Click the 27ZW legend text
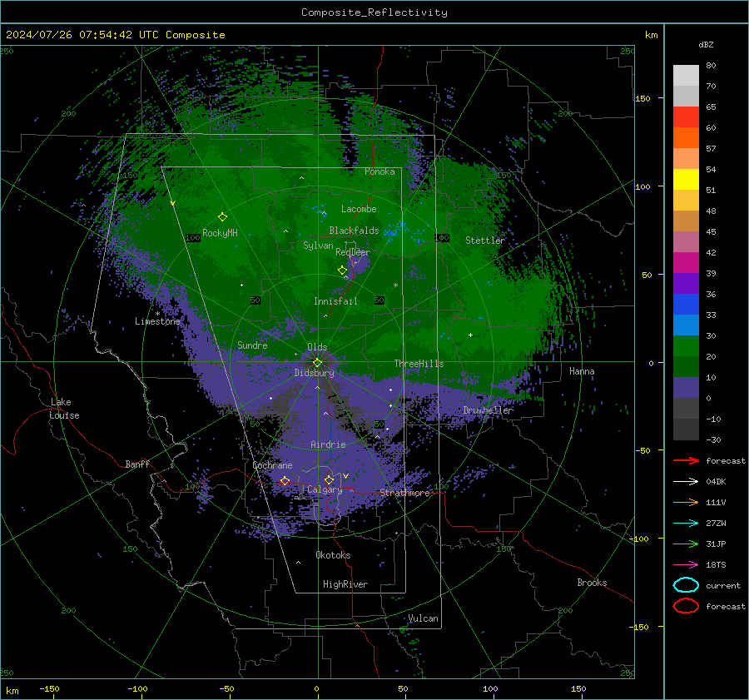 716,524
